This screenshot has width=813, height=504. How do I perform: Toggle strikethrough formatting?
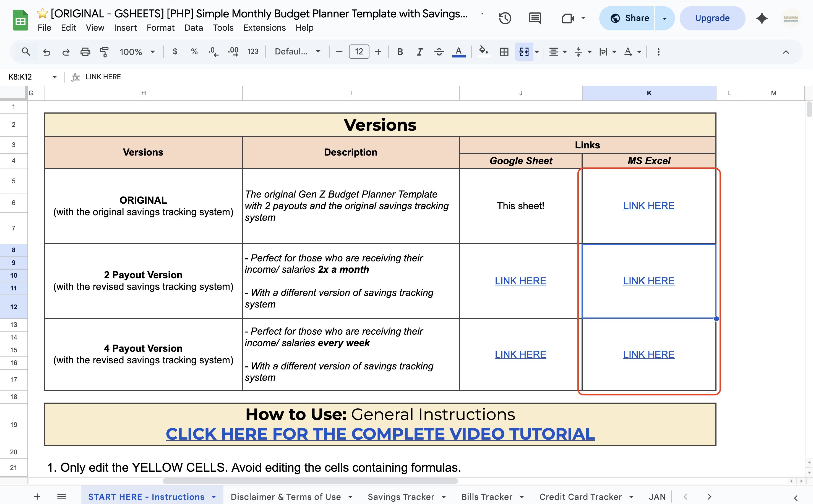pos(439,52)
